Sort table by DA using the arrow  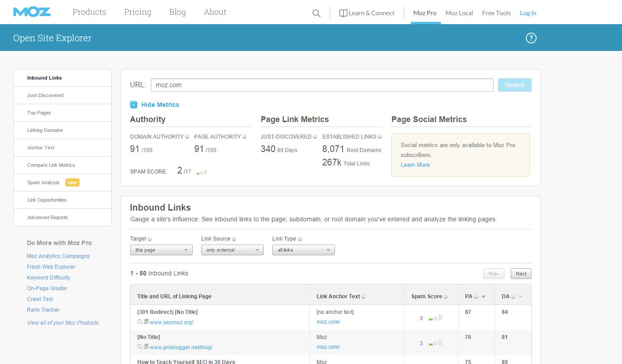coord(520,297)
